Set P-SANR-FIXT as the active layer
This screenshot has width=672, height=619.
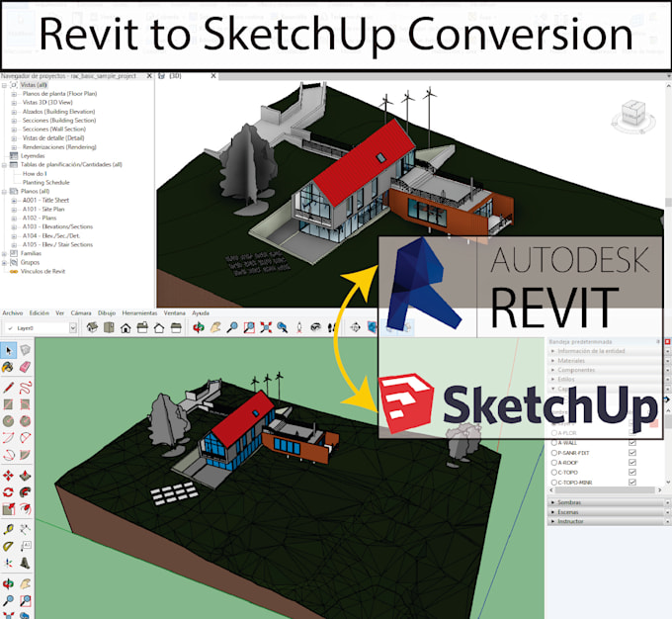point(553,453)
